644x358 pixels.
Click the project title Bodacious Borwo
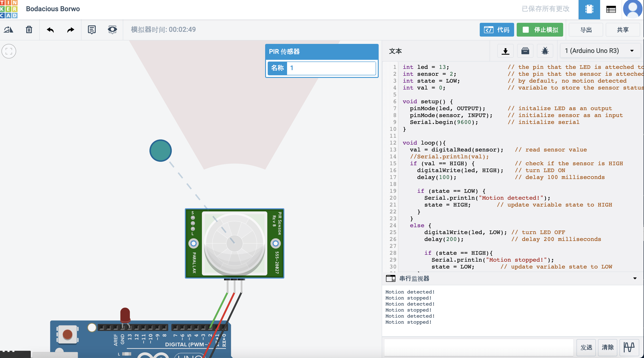53,9
